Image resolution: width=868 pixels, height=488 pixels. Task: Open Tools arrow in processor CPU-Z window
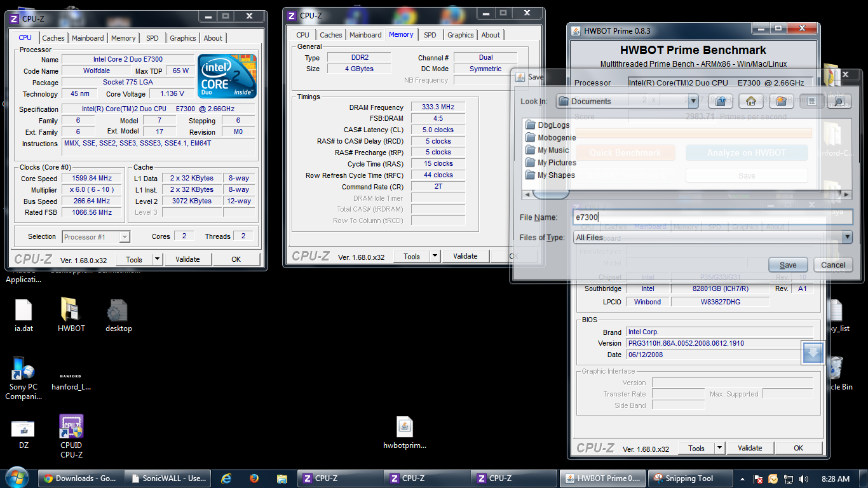click(x=157, y=259)
